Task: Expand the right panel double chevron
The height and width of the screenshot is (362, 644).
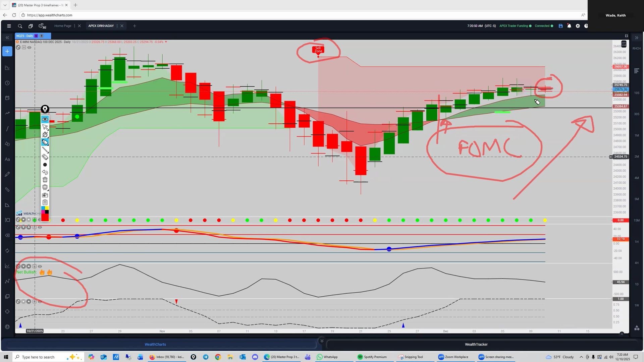Action: pos(637,38)
